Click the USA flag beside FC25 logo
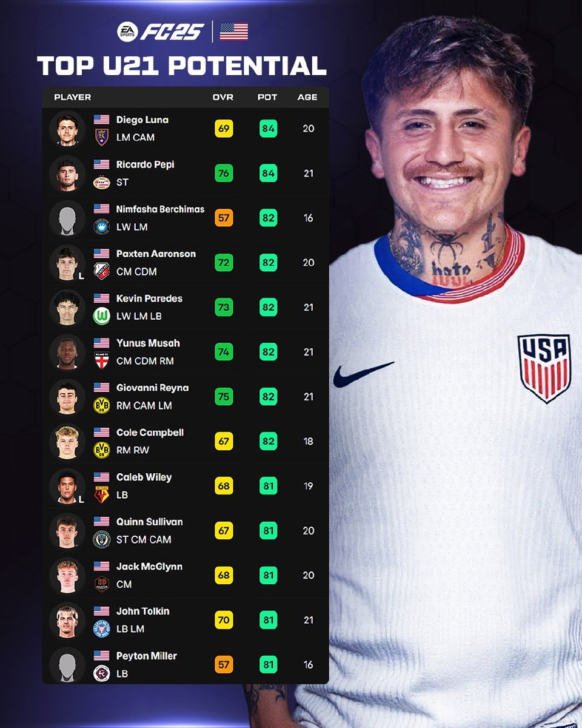The height and width of the screenshot is (728, 582). point(233,32)
